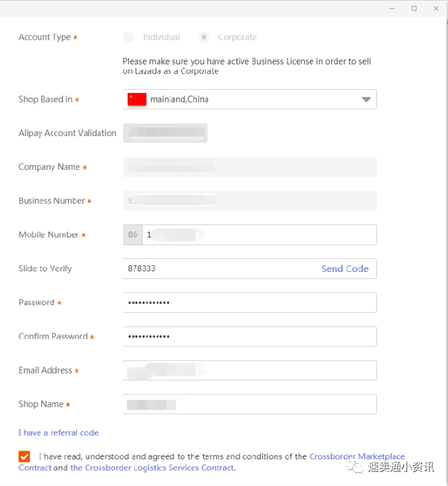The image size is (448, 486).
Task: Click the Email Address field
Action: pyautogui.click(x=250, y=370)
